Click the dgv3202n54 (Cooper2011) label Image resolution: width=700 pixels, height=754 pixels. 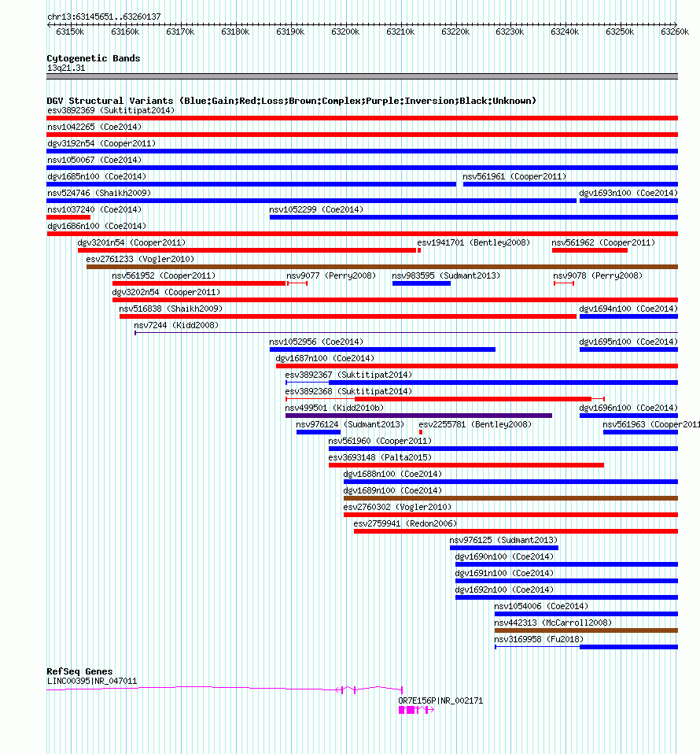[166, 292]
